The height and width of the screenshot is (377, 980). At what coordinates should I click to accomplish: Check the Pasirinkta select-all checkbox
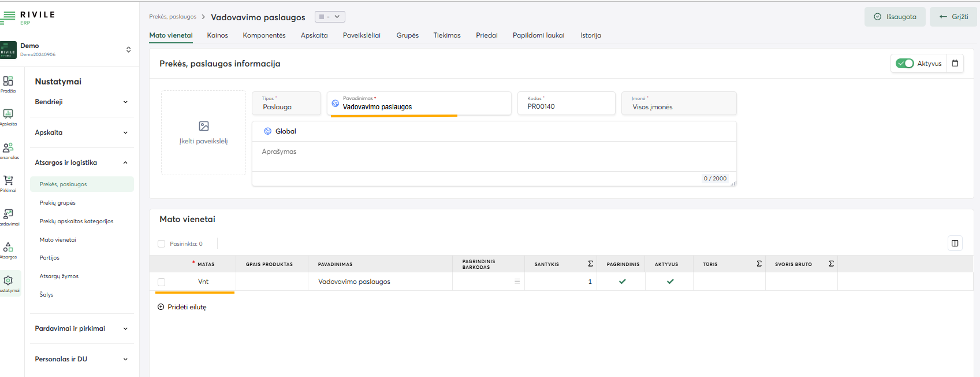(162, 244)
